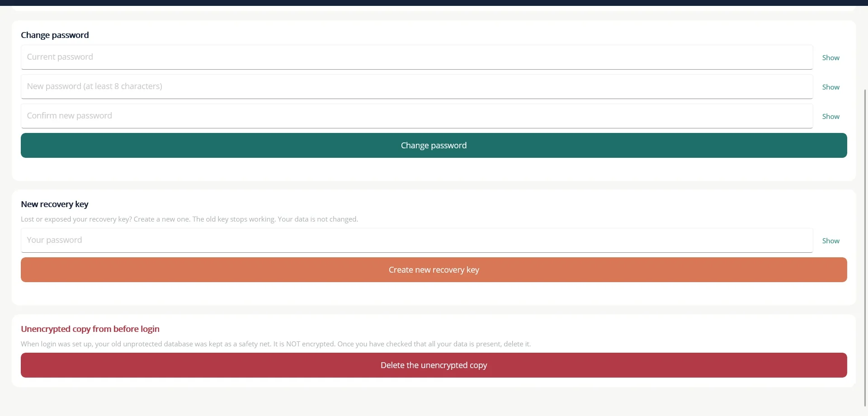This screenshot has height=416, width=868.
Task: Click the New password input field
Action: 417,86
